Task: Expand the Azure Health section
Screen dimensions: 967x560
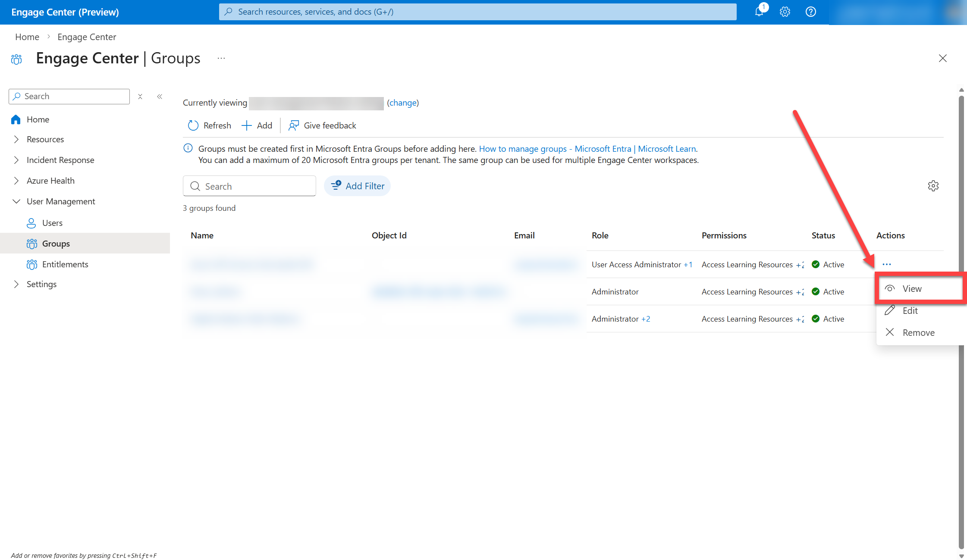Action: click(x=16, y=181)
